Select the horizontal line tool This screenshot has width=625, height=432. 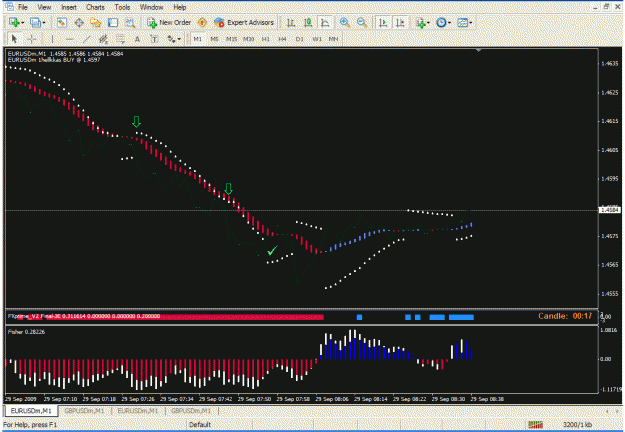pos(69,39)
